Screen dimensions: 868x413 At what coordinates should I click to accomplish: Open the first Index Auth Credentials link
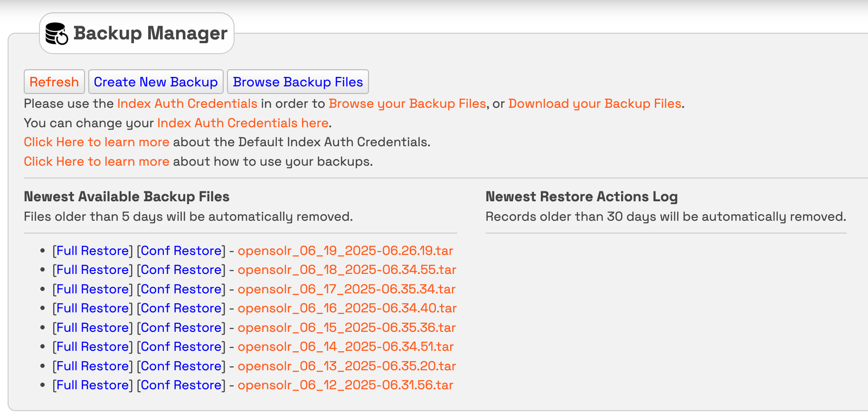(187, 103)
